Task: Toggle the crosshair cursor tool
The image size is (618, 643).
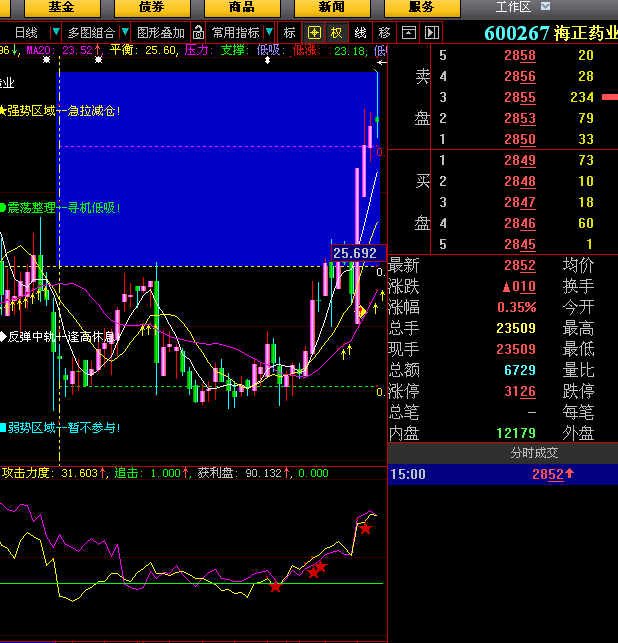Action: pos(314,32)
